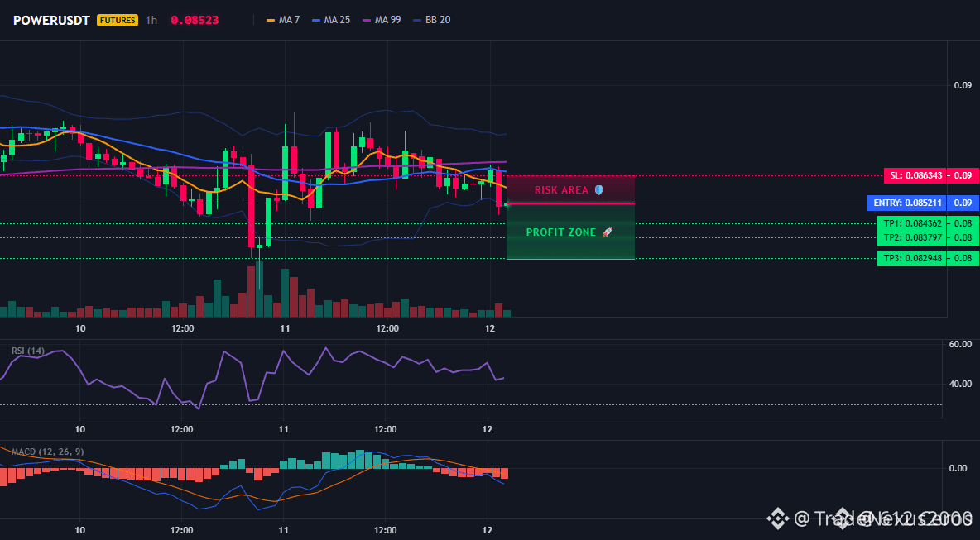Select the 1h timeframe label
The width and height of the screenshot is (980, 540).
point(151,20)
